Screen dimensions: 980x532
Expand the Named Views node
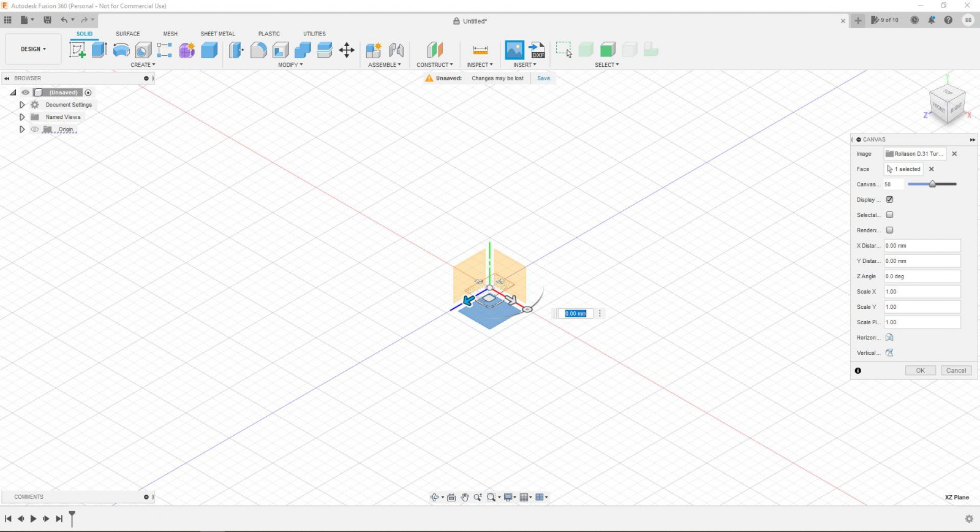click(22, 117)
